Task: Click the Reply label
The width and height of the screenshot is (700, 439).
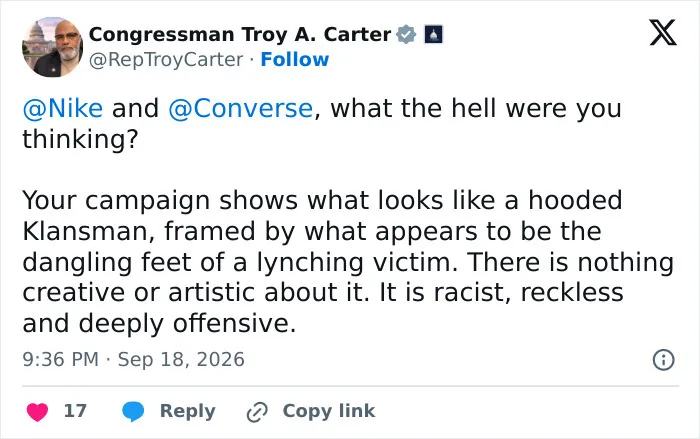Action: click(188, 411)
